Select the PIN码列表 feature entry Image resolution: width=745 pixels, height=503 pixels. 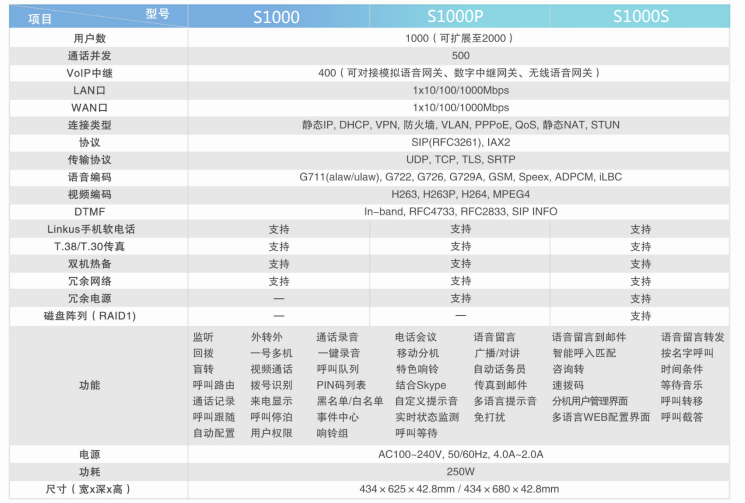tap(341, 385)
